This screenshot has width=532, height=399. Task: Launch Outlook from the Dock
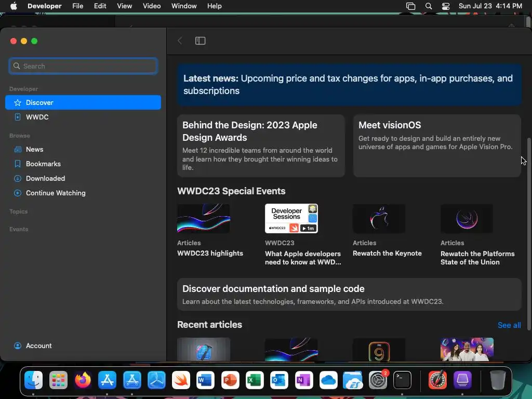click(279, 380)
